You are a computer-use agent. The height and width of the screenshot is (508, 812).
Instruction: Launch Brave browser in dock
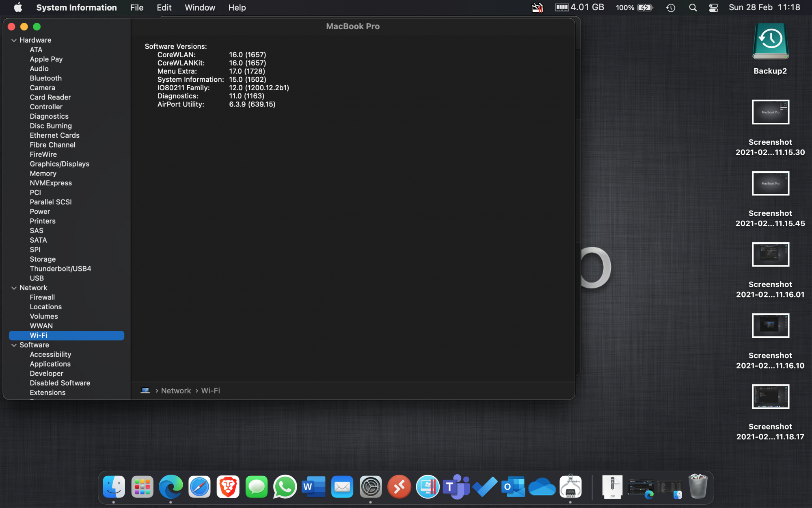[x=228, y=486]
